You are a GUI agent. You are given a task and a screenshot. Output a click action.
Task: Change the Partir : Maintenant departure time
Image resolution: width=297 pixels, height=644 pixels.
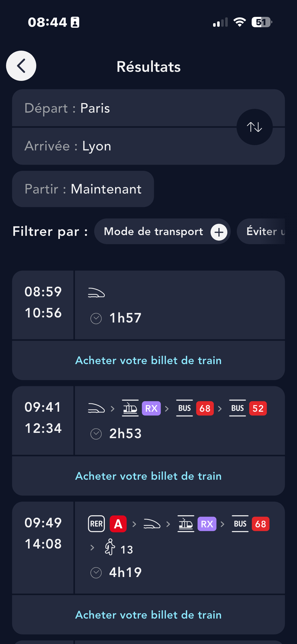tap(83, 189)
